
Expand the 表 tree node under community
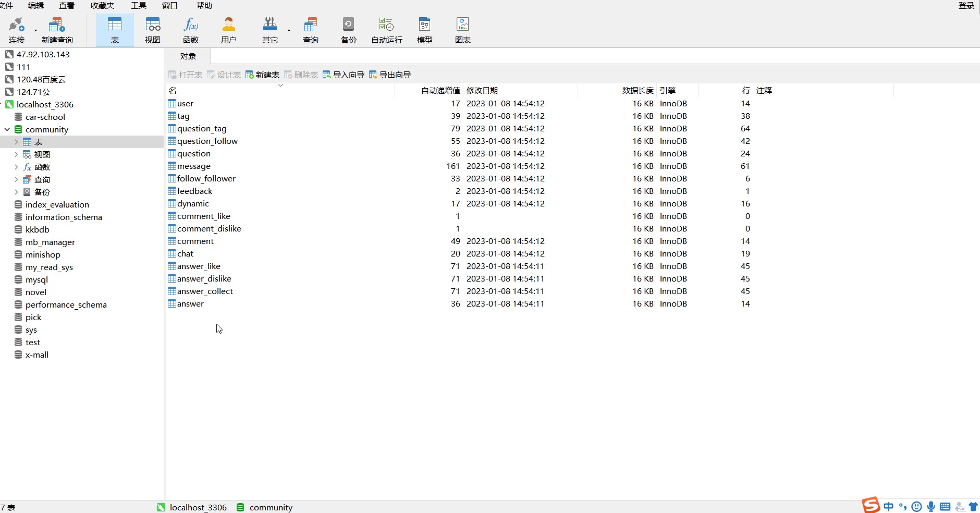click(x=16, y=142)
